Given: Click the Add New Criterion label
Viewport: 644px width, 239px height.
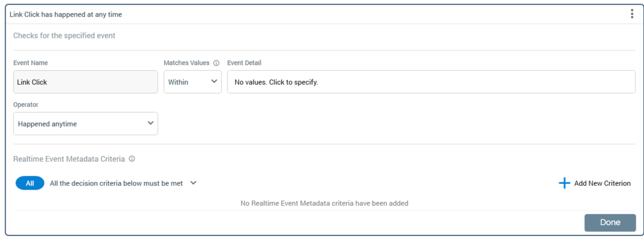Looking at the screenshot, I should tap(602, 183).
